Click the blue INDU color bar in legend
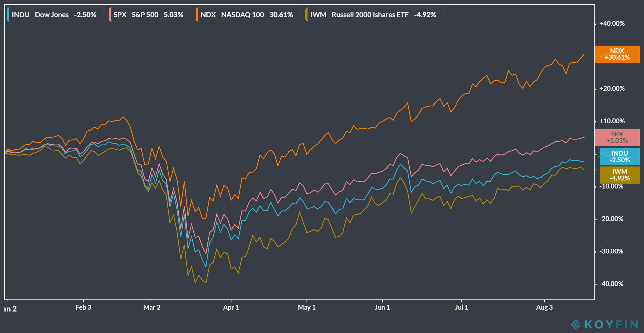644x333 pixels. pyautogui.click(x=8, y=15)
